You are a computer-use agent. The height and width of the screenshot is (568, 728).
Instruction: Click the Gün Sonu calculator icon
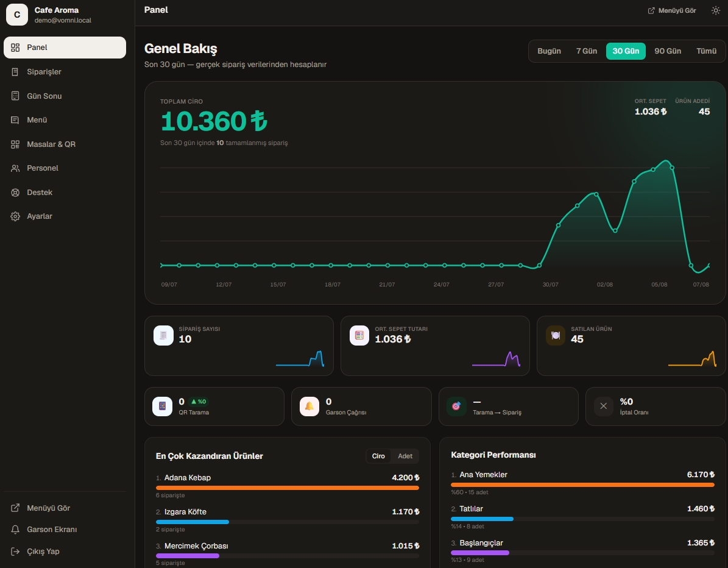[x=15, y=96]
